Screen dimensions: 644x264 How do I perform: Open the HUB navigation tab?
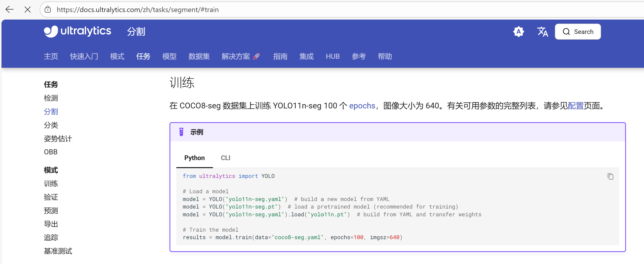click(x=333, y=56)
